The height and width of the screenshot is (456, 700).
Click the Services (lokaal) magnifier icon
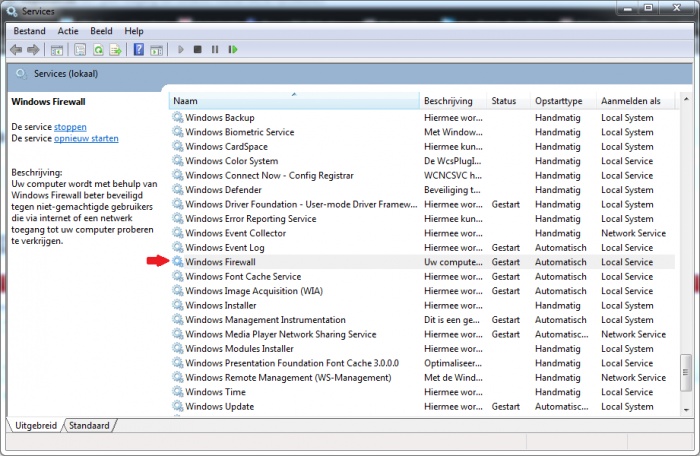point(21,74)
